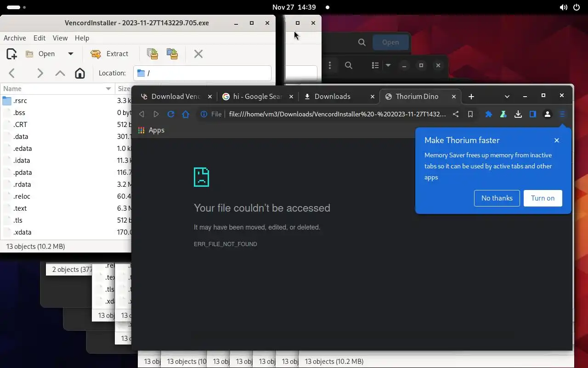Extract files with the Extract button

[109, 54]
